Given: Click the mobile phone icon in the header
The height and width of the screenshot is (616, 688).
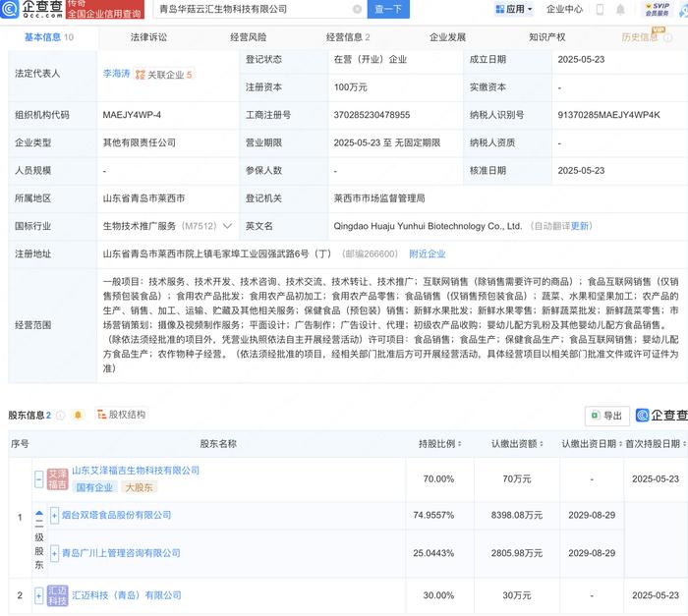Looking at the screenshot, I should click(x=600, y=9).
